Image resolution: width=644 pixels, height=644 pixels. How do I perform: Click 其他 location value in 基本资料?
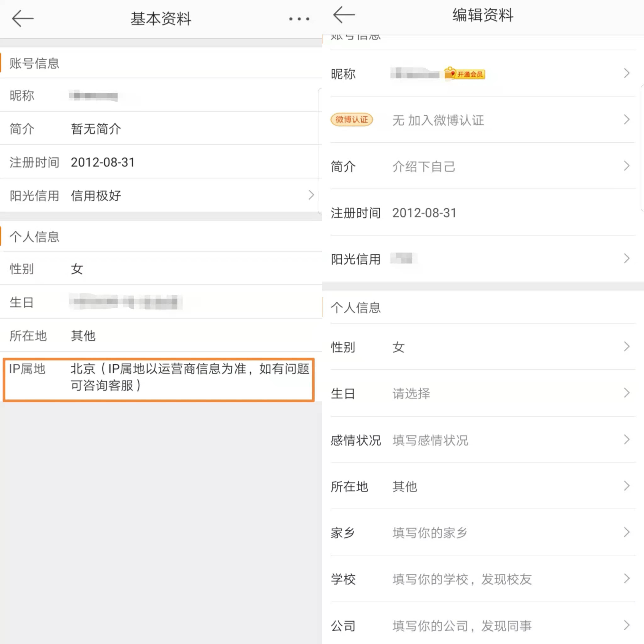coord(83,336)
